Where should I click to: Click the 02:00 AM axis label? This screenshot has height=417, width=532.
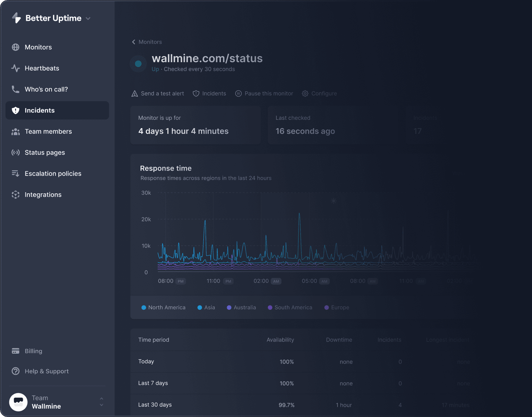pos(267,281)
